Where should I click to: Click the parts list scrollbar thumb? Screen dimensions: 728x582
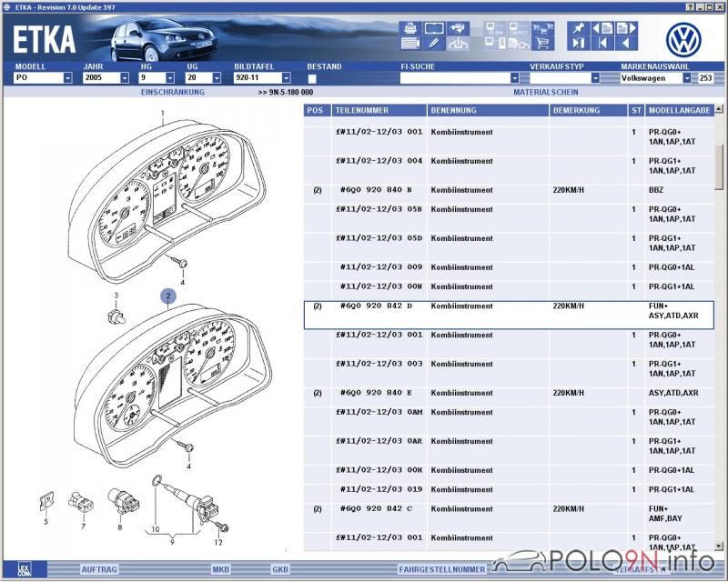[x=719, y=166]
